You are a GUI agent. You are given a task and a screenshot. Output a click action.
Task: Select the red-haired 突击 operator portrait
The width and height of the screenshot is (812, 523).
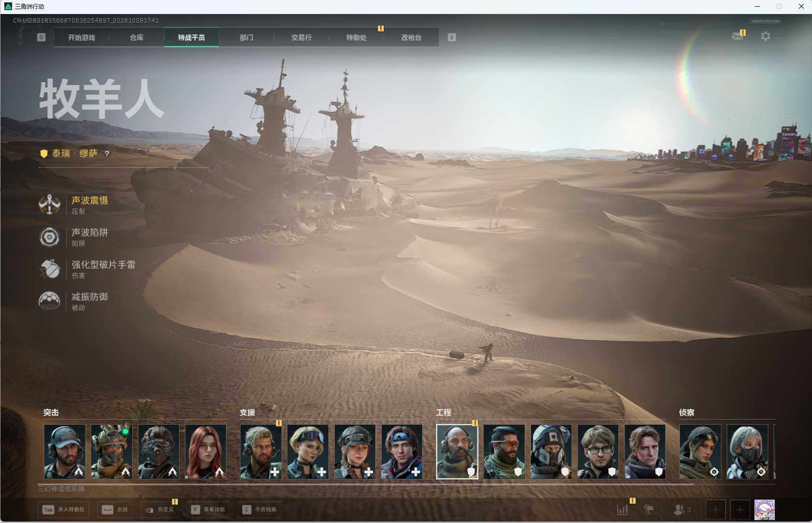[x=205, y=452]
